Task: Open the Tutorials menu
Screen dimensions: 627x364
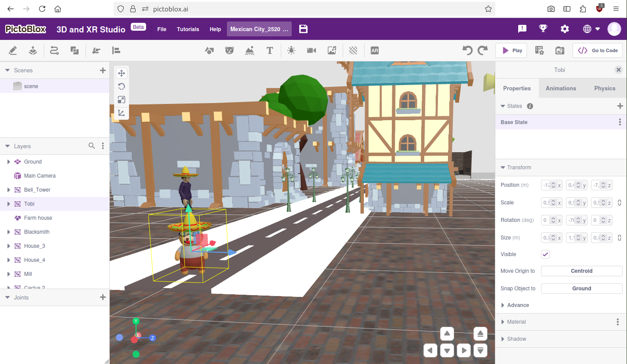Action: (188, 29)
